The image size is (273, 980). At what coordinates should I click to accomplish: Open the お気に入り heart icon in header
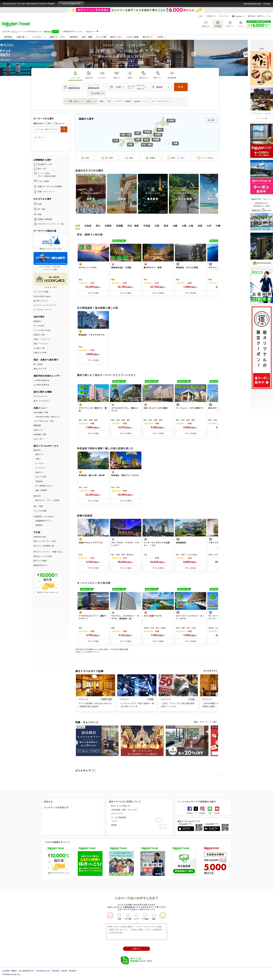click(x=206, y=23)
